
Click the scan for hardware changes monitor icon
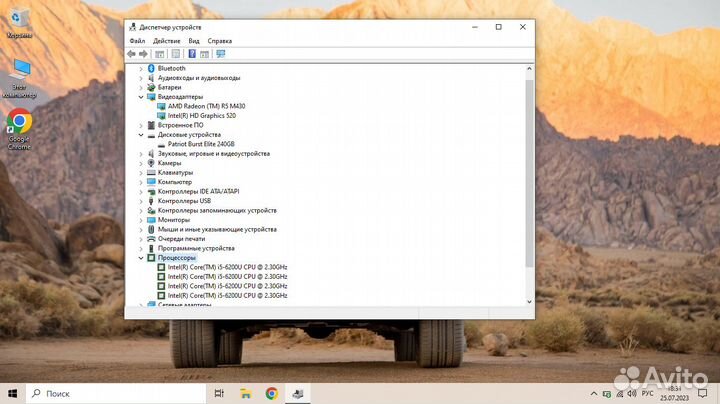click(x=221, y=54)
